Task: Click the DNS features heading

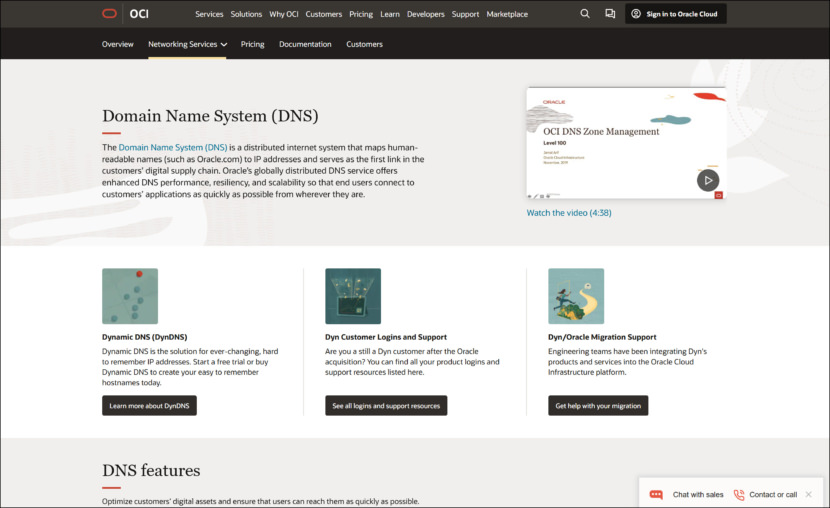Action: click(x=151, y=470)
